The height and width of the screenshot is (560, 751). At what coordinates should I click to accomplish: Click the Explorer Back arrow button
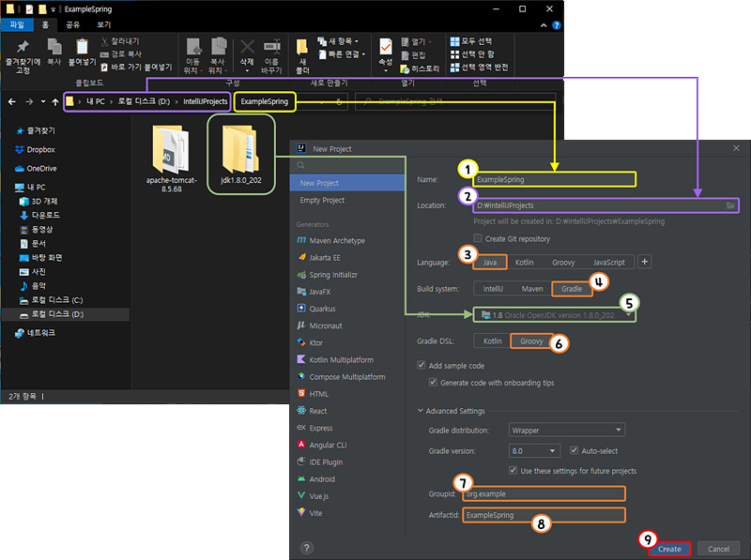click(12, 101)
